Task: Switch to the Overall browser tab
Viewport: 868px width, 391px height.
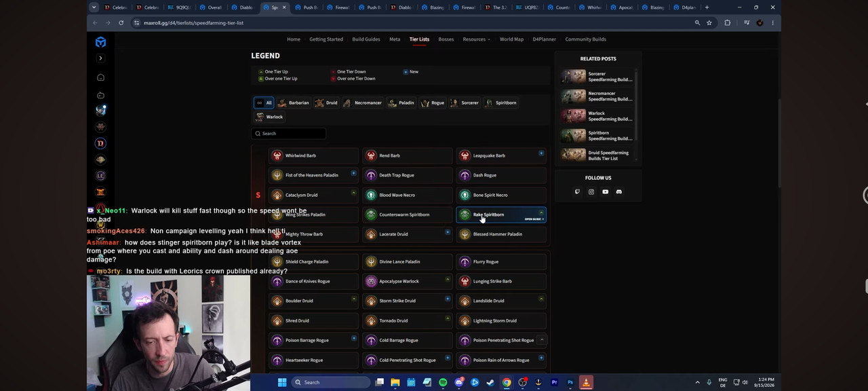Action: pyautogui.click(x=212, y=7)
